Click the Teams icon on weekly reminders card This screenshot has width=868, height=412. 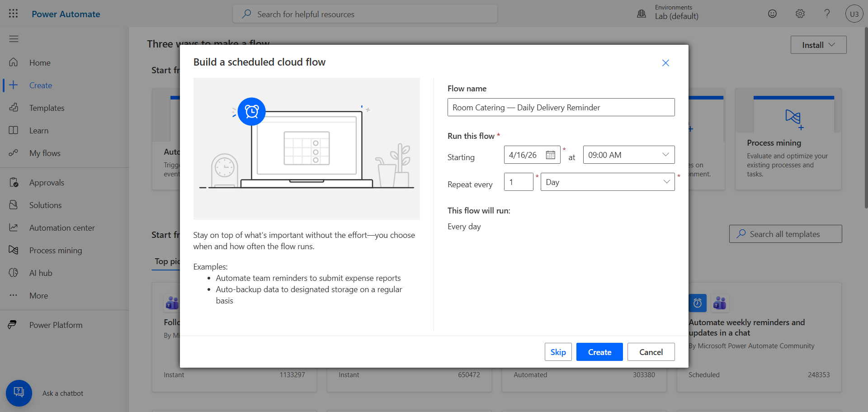[719, 303]
